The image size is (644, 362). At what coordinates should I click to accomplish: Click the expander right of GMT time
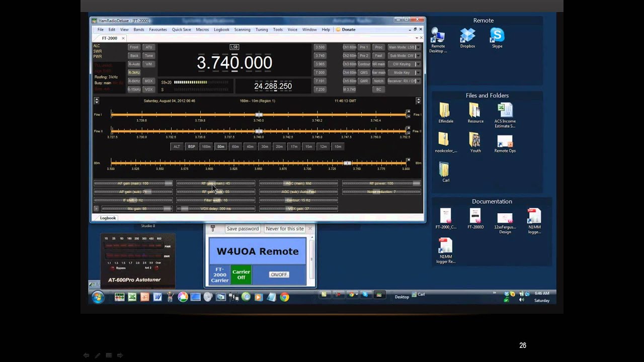click(x=418, y=101)
